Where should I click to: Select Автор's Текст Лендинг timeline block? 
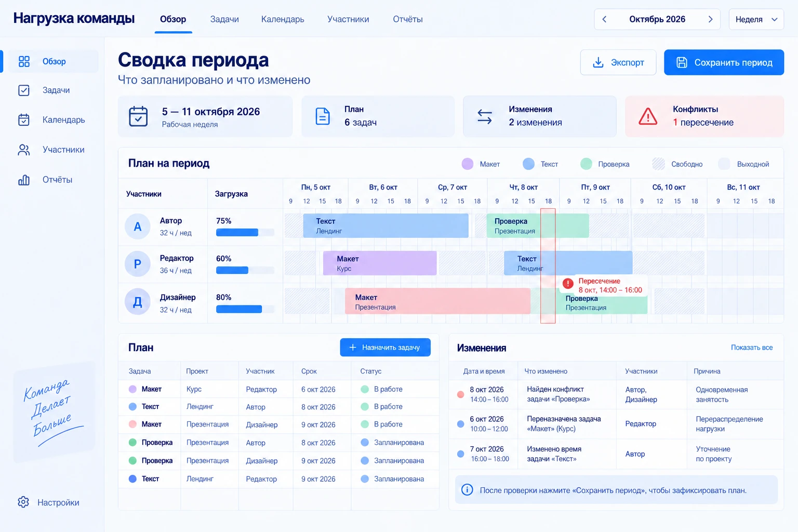click(x=385, y=226)
